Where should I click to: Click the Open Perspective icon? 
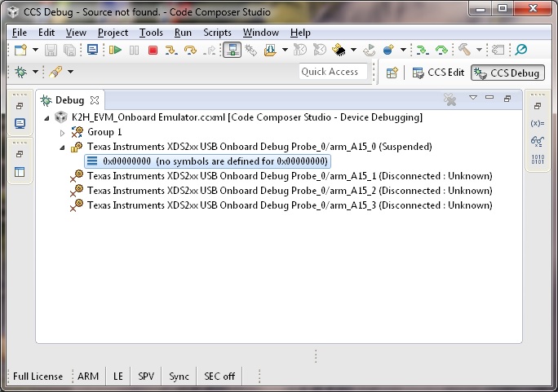392,73
